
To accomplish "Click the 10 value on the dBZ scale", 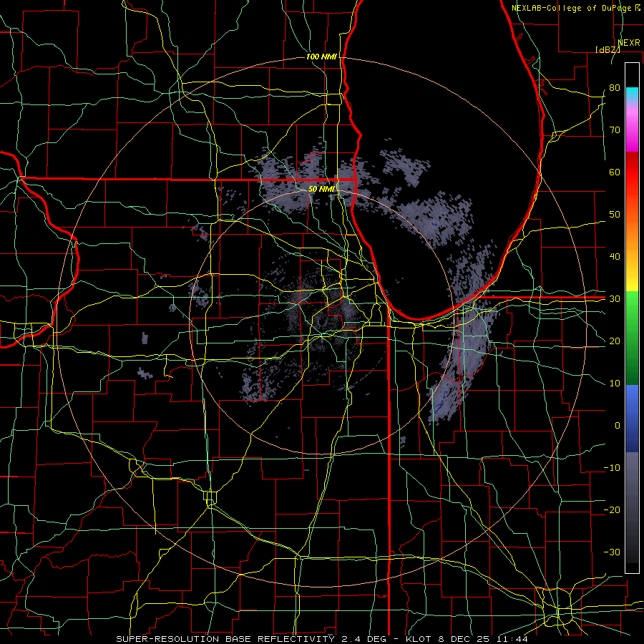I will click(x=615, y=384).
